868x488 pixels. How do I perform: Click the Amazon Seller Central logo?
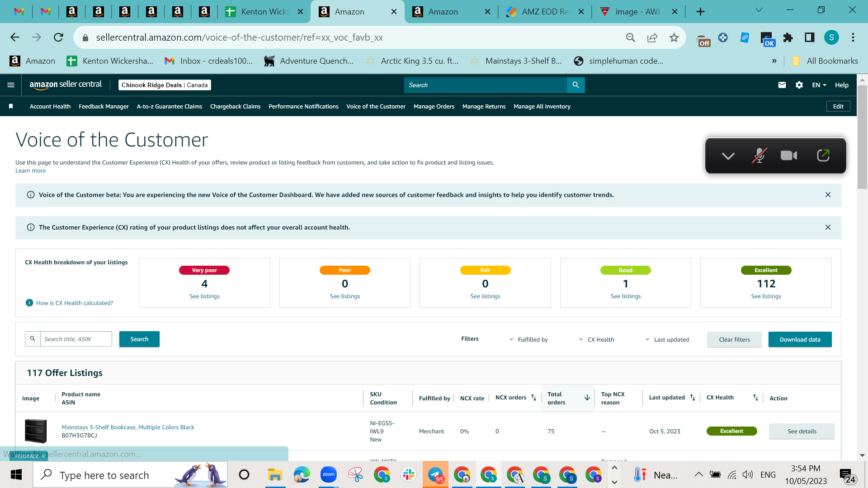pyautogui.click(x=66, y=85)
